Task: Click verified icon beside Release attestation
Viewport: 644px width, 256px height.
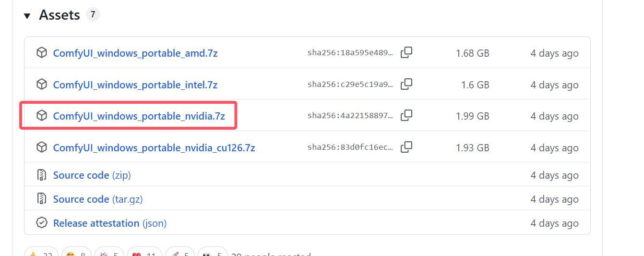Action: [x=42, y=222]
